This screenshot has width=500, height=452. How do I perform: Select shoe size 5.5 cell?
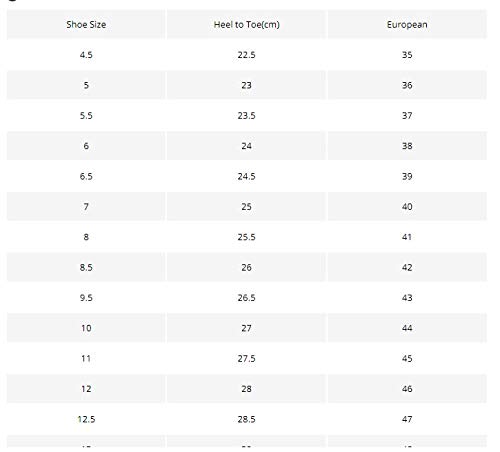86,115
